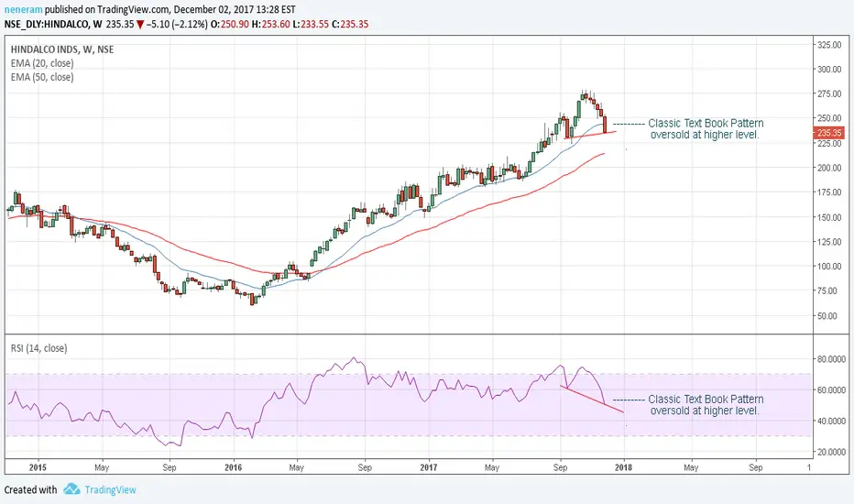Click the L:233.55 low price value
854x504 pixels.
pyautogui.click(x=311, y=24)
